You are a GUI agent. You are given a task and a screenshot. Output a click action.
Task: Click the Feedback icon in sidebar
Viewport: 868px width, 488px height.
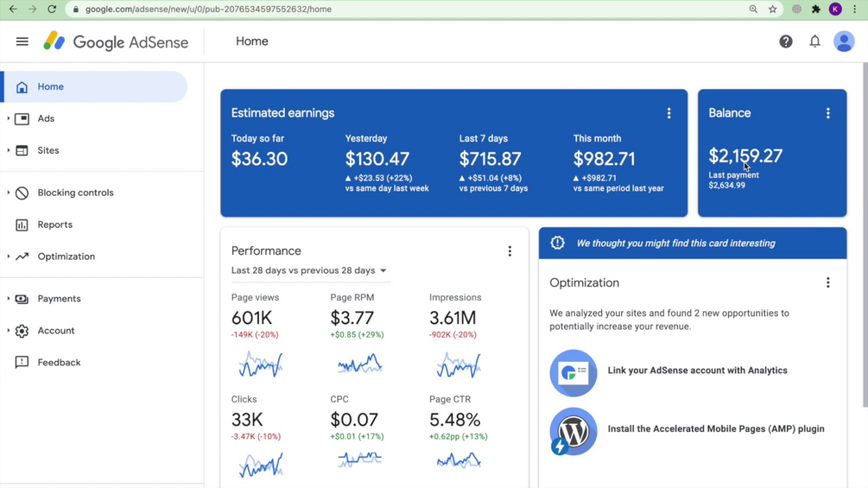22,363
